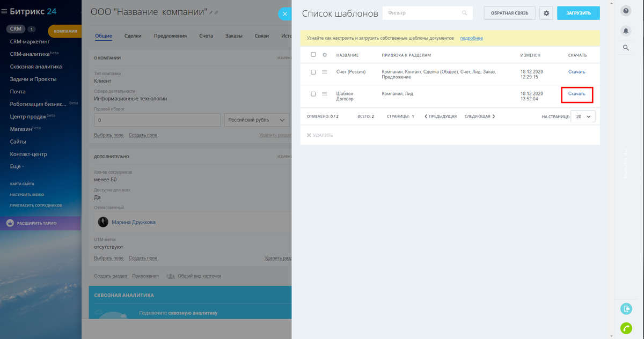This screenshot has width=644, height=339.
Task: Download the Счет (Россия) template
Action: [576, 72]
